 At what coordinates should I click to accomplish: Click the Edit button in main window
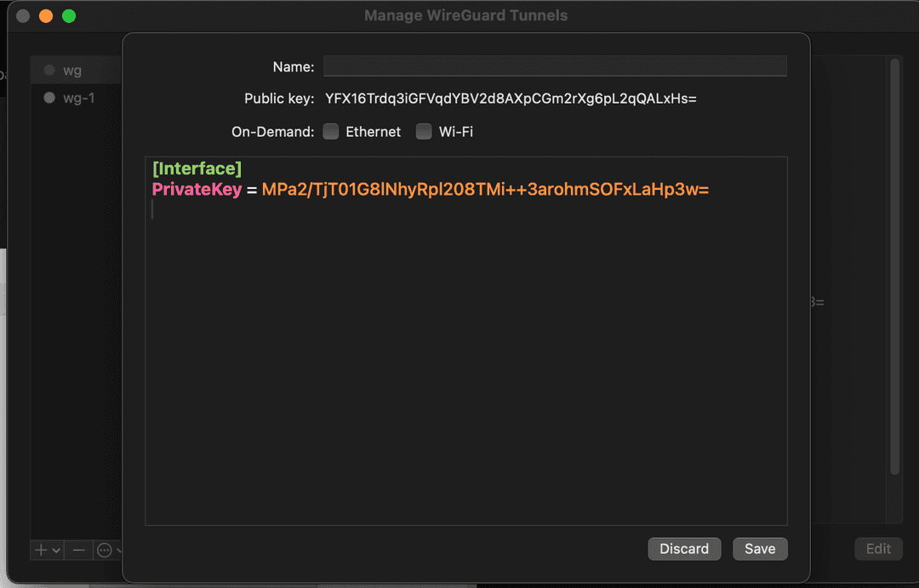click(878, 549)
